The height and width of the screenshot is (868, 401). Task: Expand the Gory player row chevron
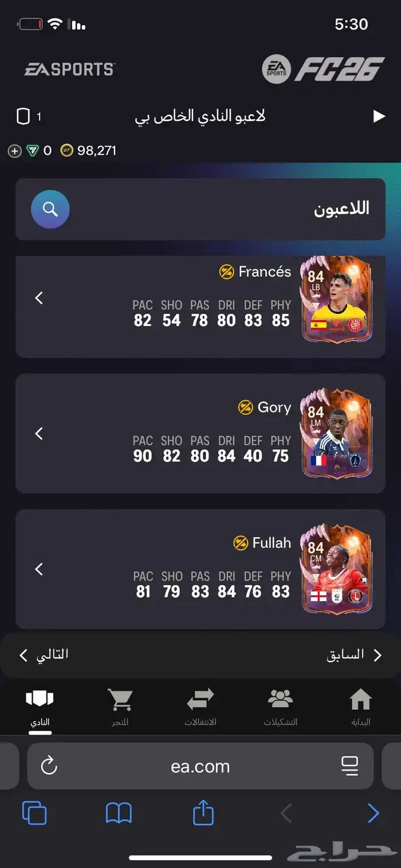pos(39,433)
